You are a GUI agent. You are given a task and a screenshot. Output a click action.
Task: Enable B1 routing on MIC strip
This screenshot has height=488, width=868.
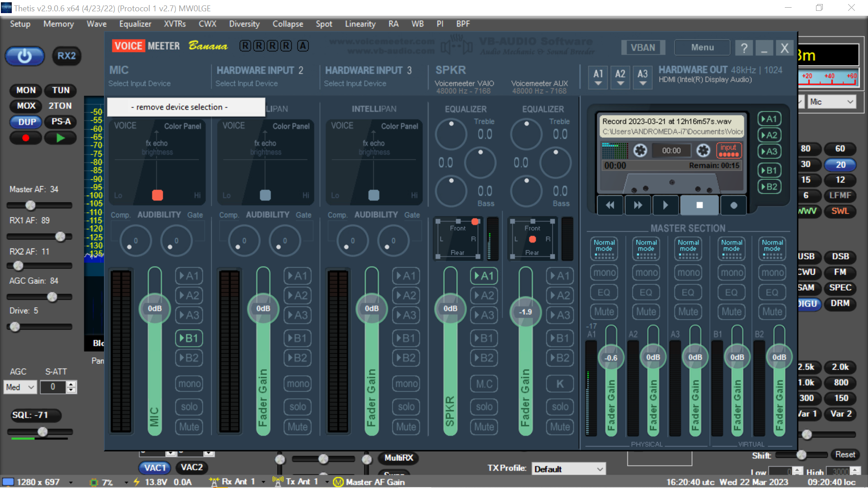[189, 338]
